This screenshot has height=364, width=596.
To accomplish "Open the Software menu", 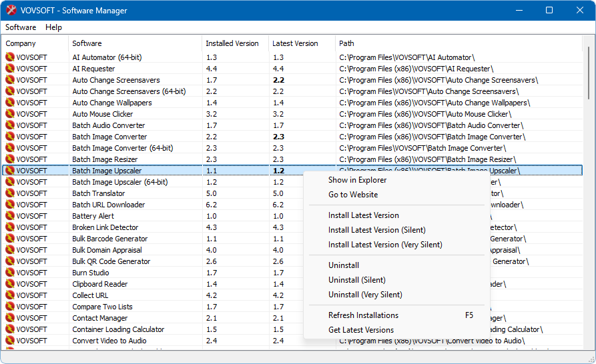I will pos(21,27).
